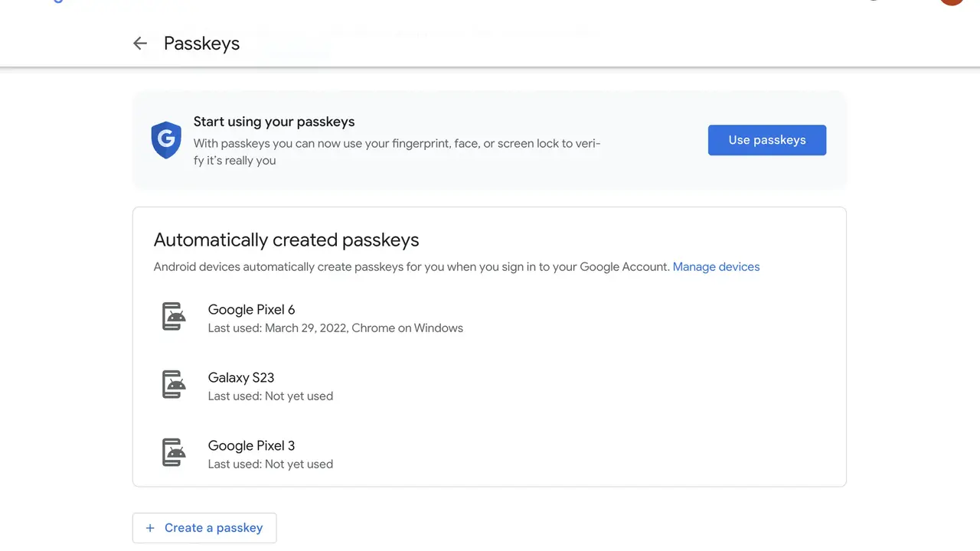The width and height of the screenshot is (980, 551).
Task: Select the Google Pixel 6 passkey name
Action: pos(251,309)
